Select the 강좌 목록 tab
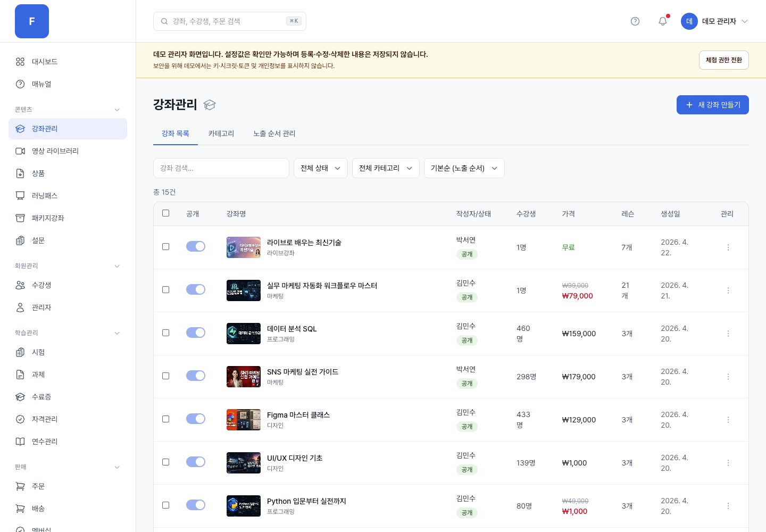766x532 pixels. point(176,134)
